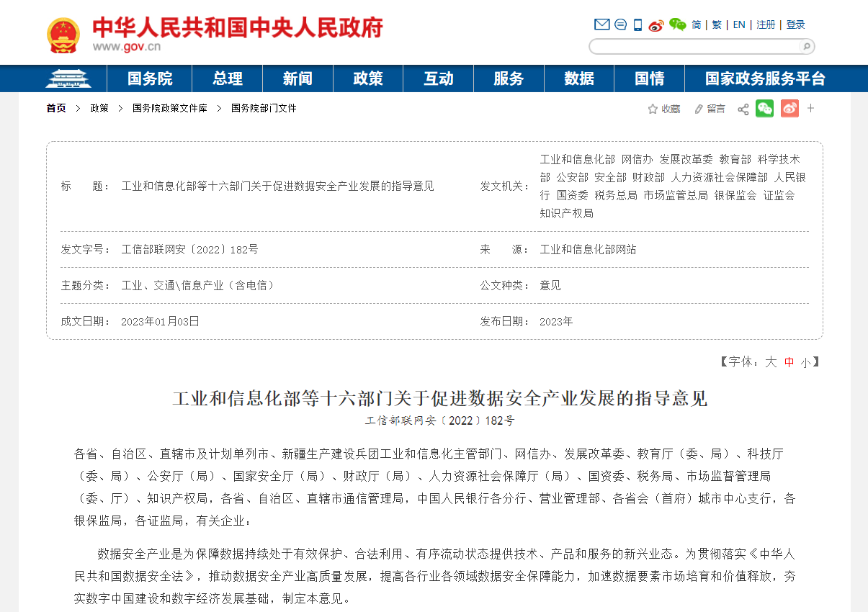
Task: Open the 总理 navigation tab
Action: coord(228,78)
